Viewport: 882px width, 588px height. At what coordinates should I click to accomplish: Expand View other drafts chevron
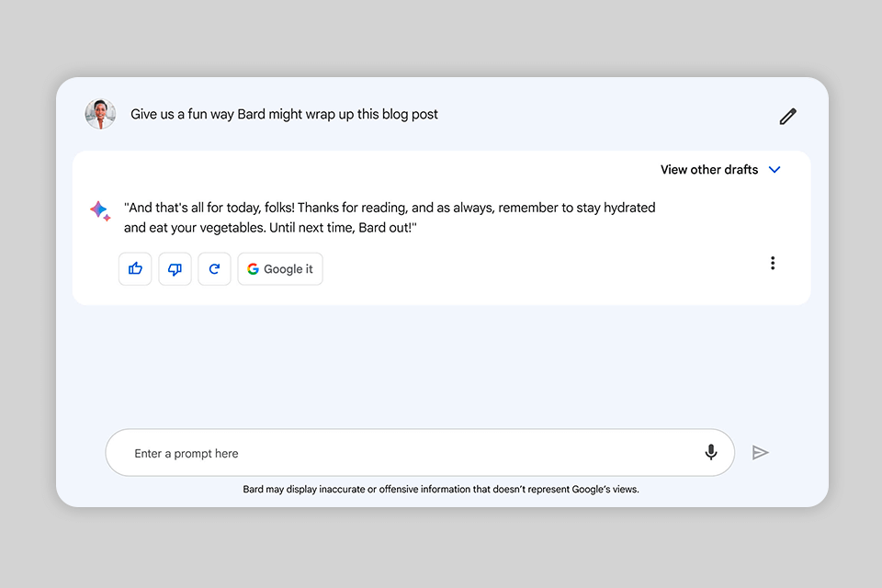[x=775, y=169]
